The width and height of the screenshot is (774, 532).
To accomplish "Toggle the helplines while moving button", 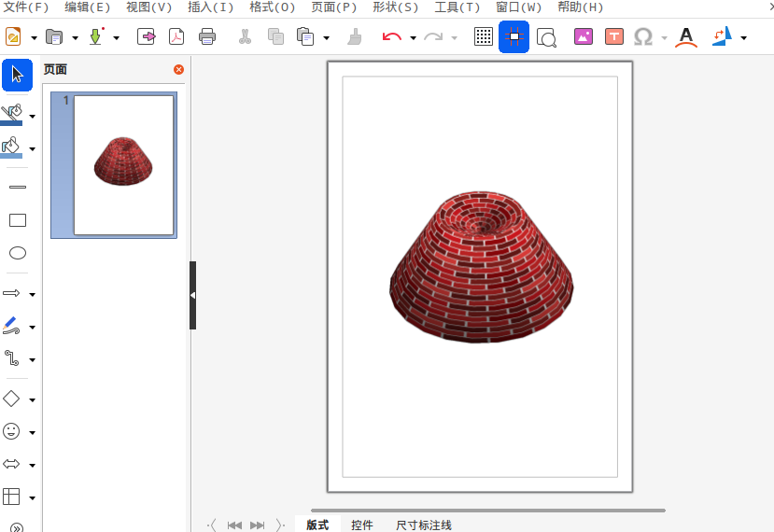I will tap(514, 37).
